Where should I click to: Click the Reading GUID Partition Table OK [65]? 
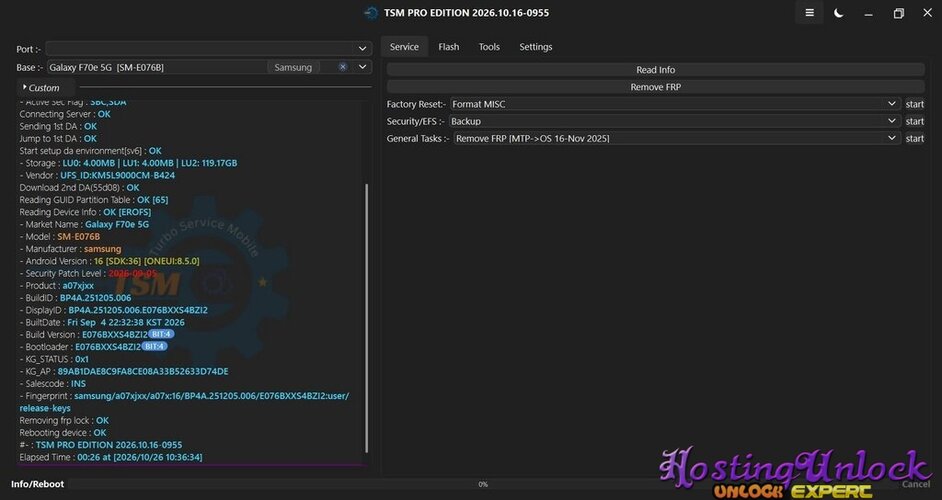[x=94, y=200]
